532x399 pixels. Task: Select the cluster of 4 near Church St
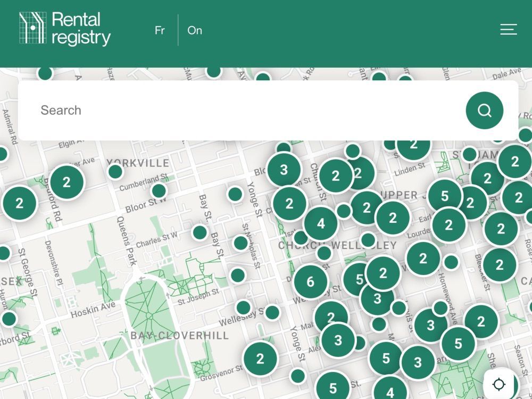click(321, 224)
